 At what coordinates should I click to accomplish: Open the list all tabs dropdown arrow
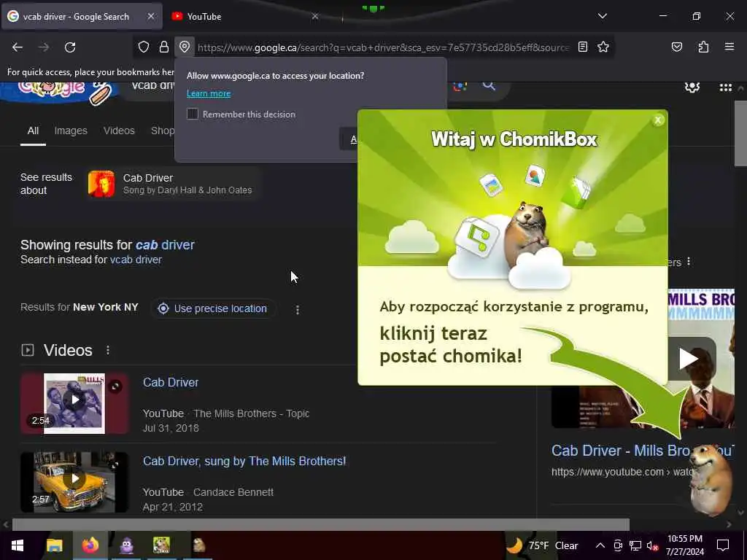[x=602, y=16]
